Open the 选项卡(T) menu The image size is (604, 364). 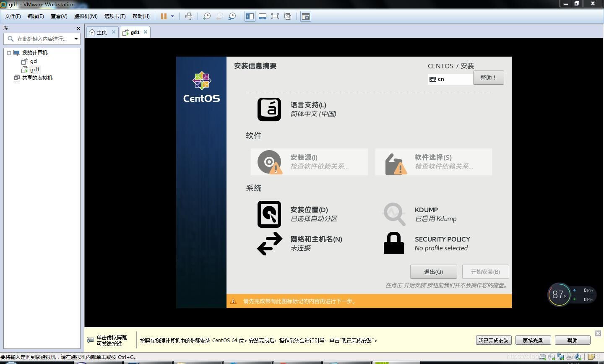[115, 16]
